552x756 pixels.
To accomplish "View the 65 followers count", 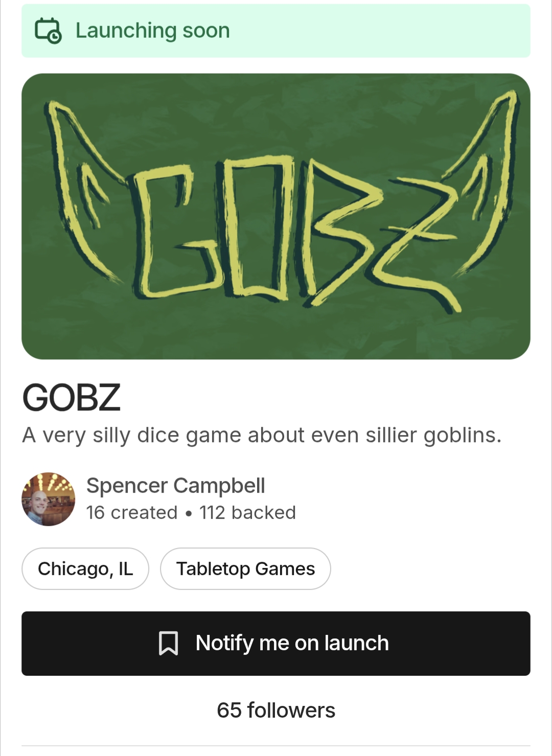I will (276, 710).
